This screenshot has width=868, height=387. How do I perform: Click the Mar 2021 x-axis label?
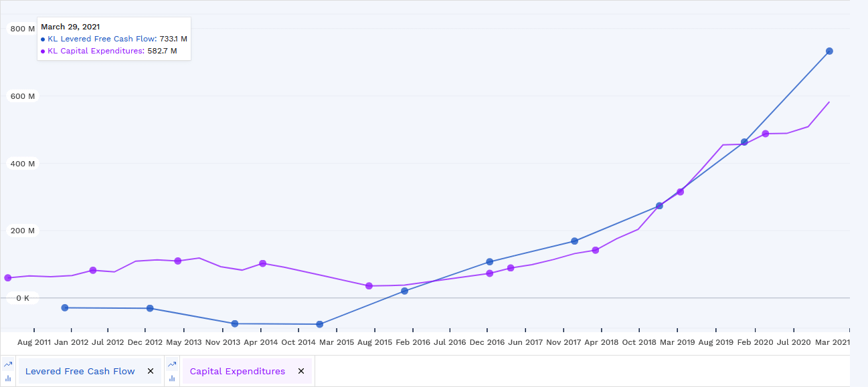[x=832, y=342]
